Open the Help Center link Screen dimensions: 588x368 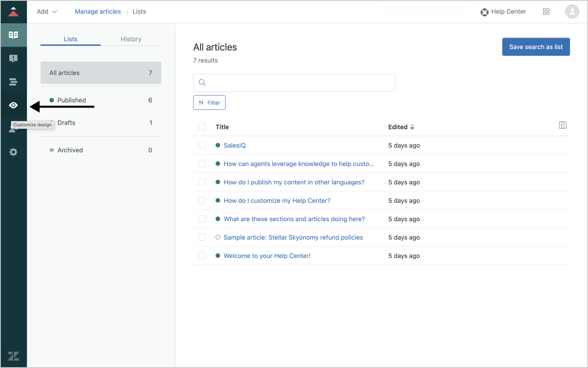coord(503,12)
